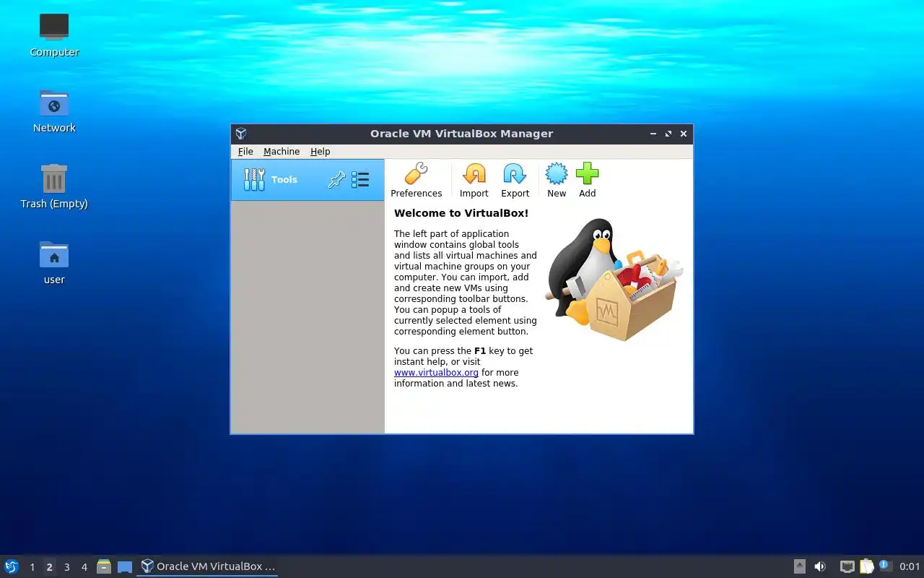This screenshot has height=578, width=924.
Task: Open the Preferences tool in toolbar
Action: 416,180
